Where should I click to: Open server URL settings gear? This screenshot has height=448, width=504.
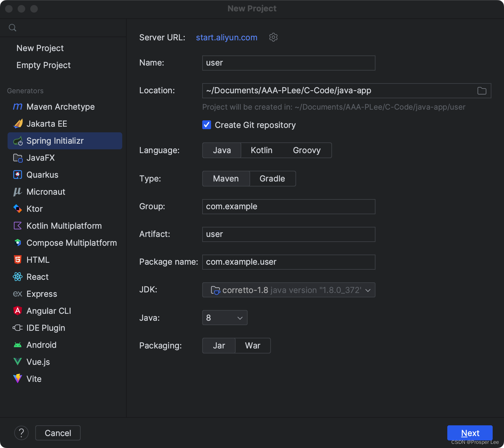click(273, 37)
